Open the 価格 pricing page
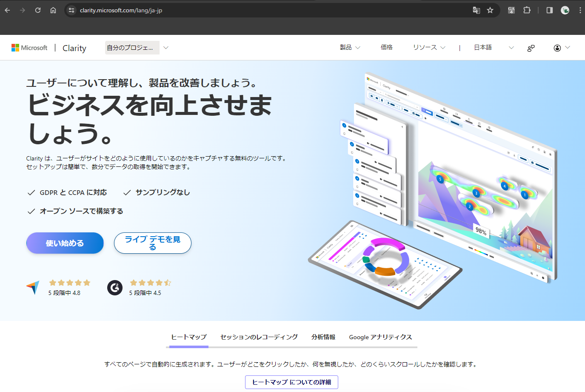 pyautogui.click(x=386, y=47)
